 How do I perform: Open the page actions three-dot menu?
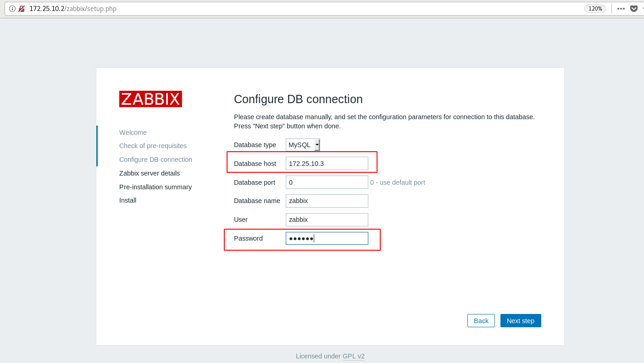coord(621,9)
